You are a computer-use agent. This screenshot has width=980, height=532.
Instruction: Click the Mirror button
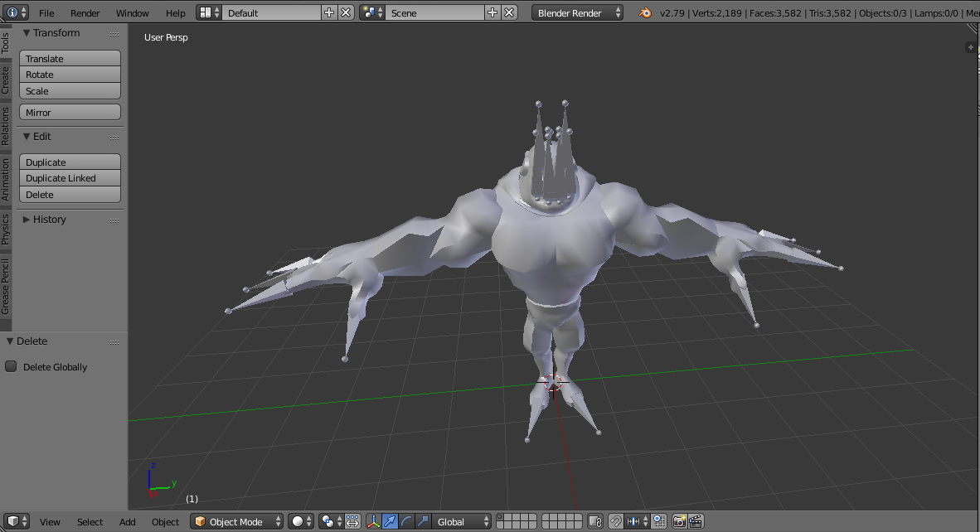click(70, 113)
